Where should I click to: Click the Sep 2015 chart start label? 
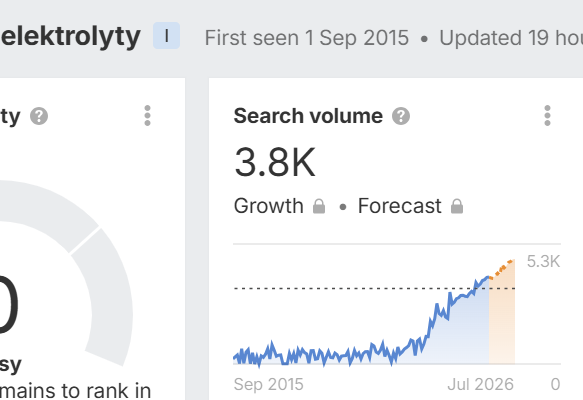pyautogui.click(x=268, y=384)
